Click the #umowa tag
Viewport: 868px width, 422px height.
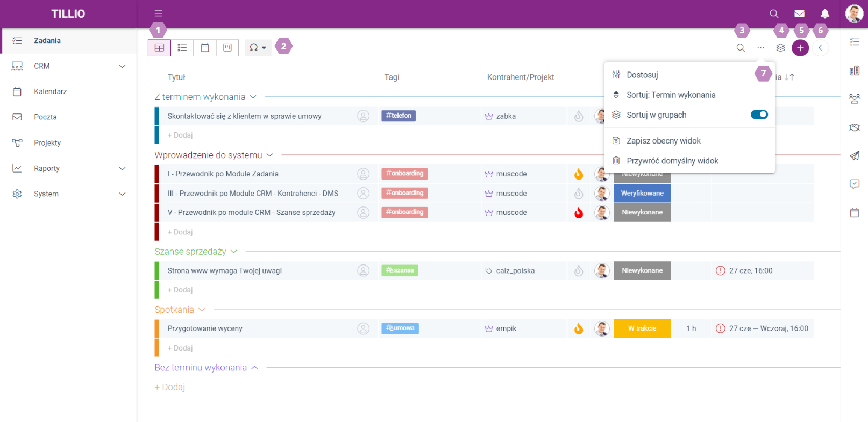400,328
